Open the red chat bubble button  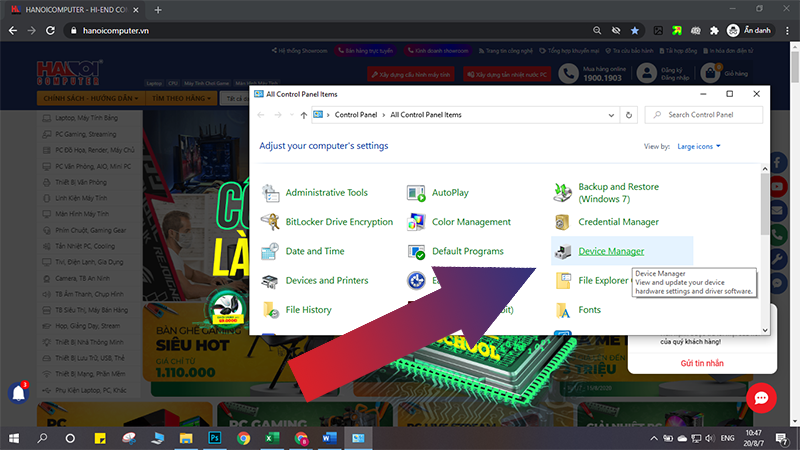coord(761,398)
